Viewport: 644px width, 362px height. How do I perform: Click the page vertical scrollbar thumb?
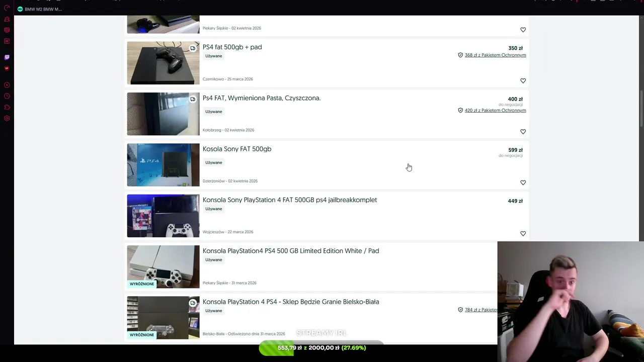click(x=641, y=108)
